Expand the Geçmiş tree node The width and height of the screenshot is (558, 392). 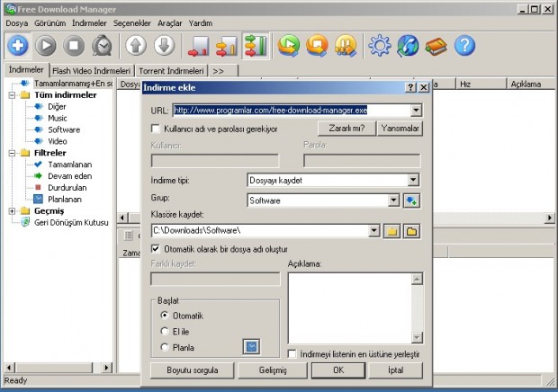(12, 211)
